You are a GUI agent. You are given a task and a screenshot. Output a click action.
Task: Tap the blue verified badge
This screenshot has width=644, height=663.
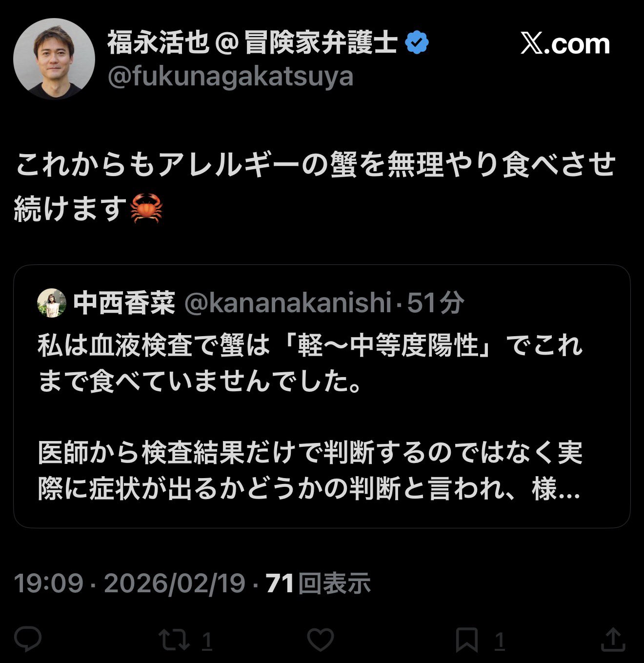417,42
